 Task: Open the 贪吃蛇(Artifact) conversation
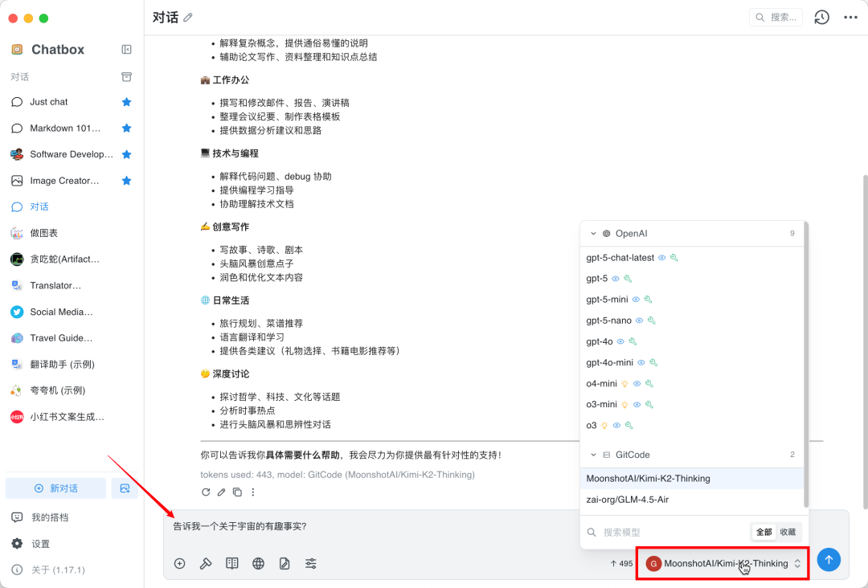[72, 259]
